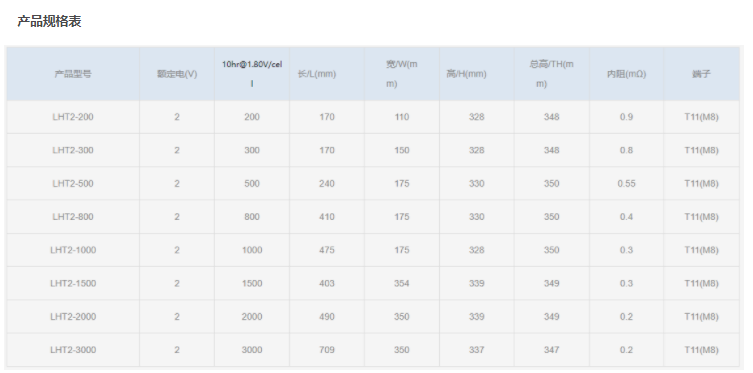Viewport: 753px width, 373px height.
Task: Select the 347 total height value
Action: (551, 349)
